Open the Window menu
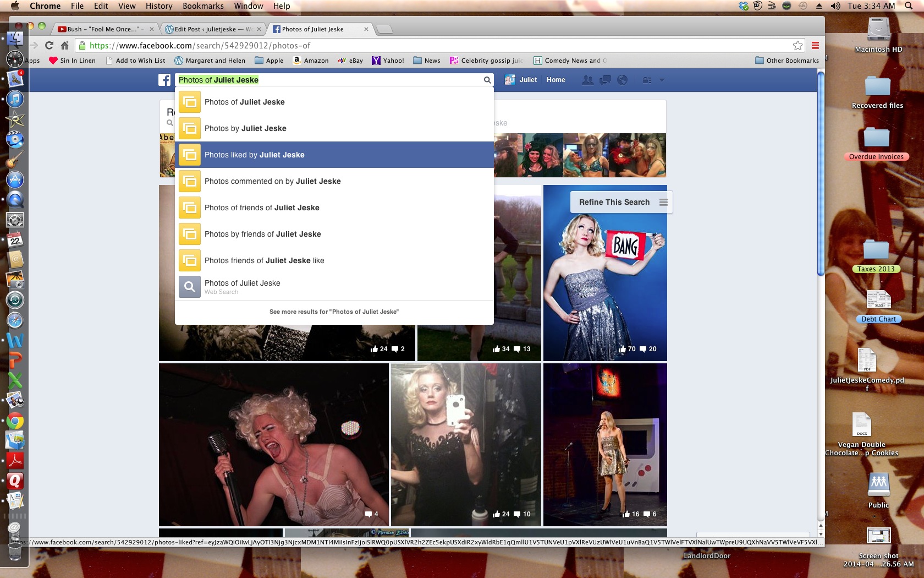The image size is (924, 578). (x=249, y=6)
